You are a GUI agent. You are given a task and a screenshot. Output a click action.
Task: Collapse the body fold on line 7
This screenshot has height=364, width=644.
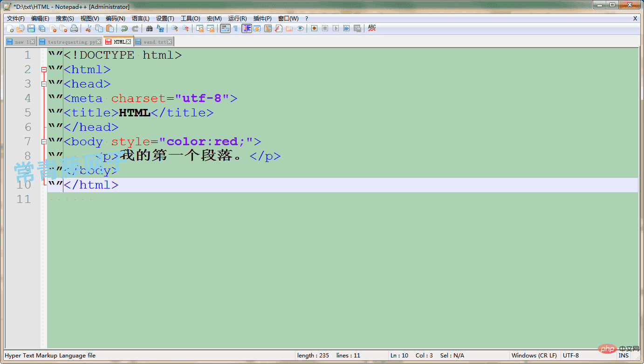(x=44, y=142)
